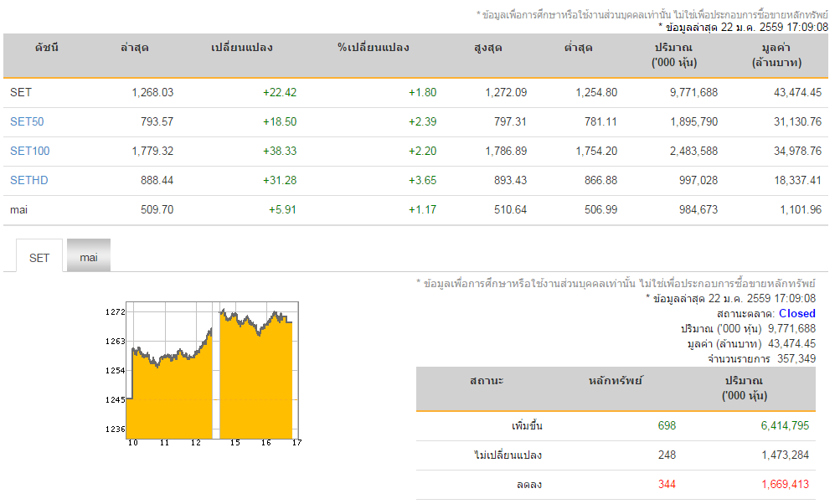
Task: Click the Closed market status text
Action: (796, 313)
